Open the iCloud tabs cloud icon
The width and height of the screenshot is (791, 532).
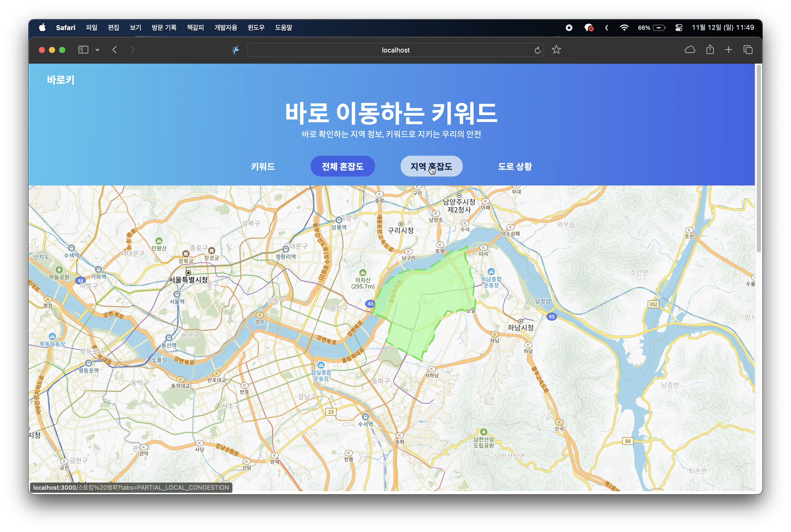[690, 50]
